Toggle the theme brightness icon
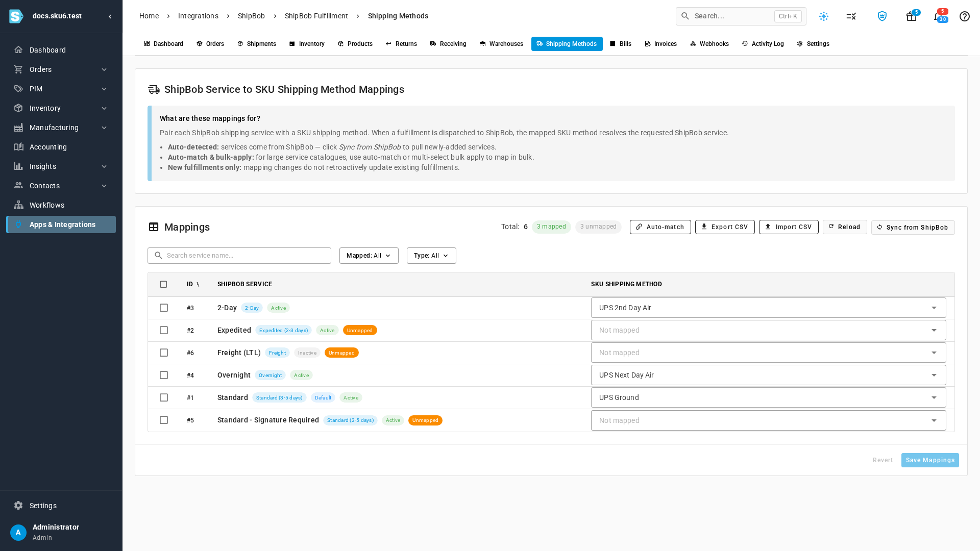This screenshot has height=551, width=980. (x=824, y=16)
